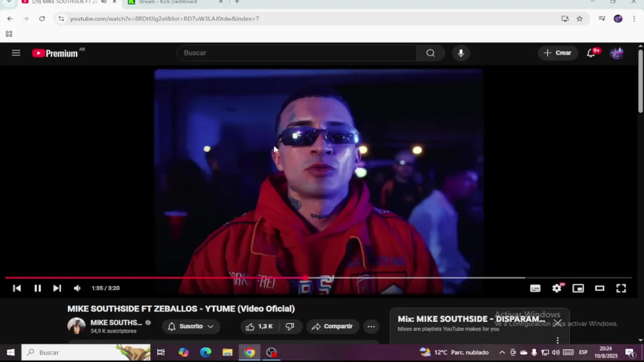This screenshot has height=362, width=644.
Task: View site information icon in address bar
Action: coord(61,19)
